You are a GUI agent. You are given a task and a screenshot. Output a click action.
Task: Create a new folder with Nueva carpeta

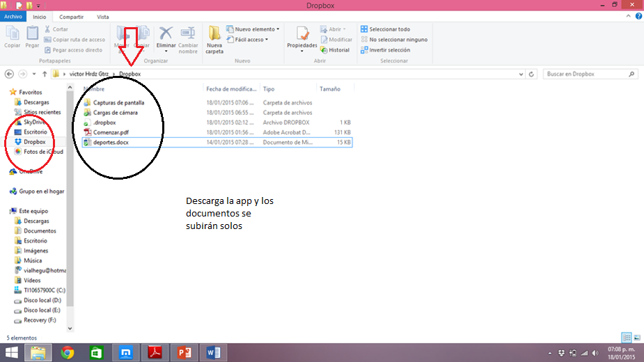point(214,38)
